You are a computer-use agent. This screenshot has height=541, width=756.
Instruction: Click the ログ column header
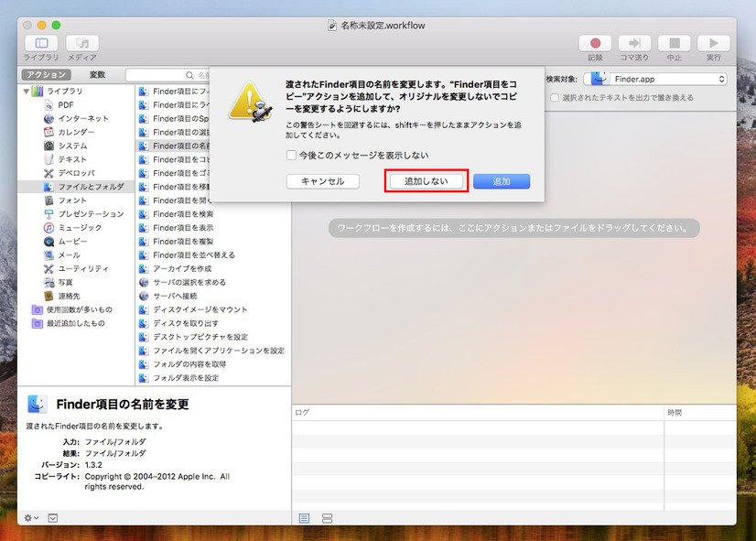point(478,413)
